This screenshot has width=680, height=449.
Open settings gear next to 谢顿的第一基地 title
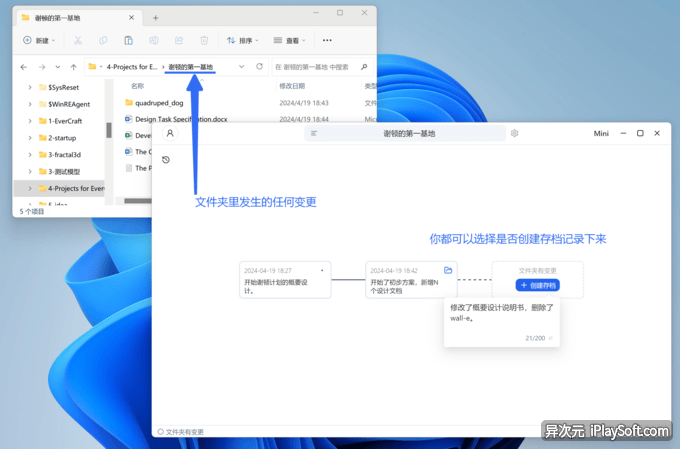(x=514, y=133)
